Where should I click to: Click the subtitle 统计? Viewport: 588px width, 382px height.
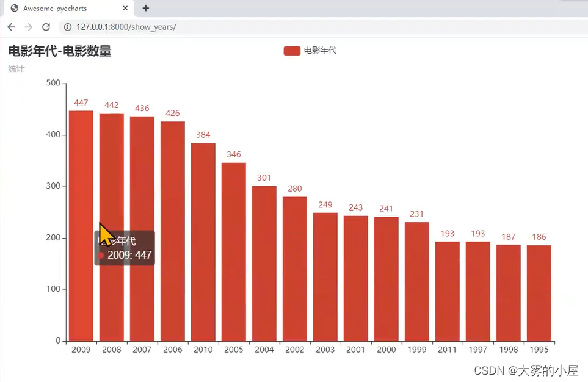[x=16, y=68]
